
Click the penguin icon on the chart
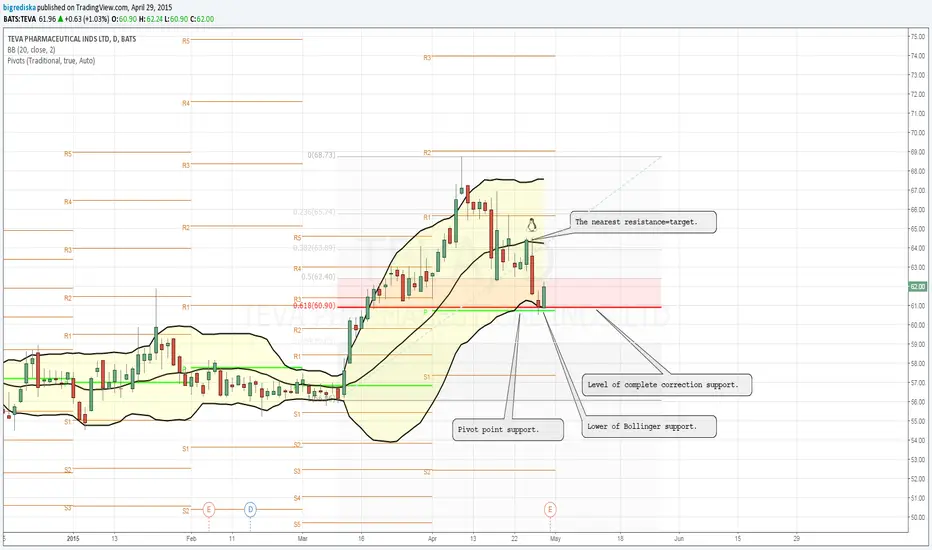[x=531, y=225]
